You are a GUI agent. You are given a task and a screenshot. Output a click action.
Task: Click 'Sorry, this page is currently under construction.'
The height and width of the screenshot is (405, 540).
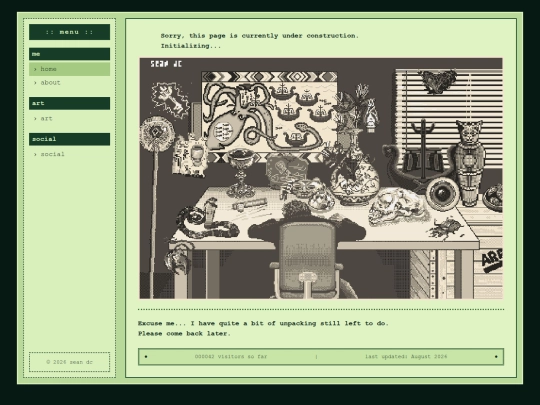260,36
